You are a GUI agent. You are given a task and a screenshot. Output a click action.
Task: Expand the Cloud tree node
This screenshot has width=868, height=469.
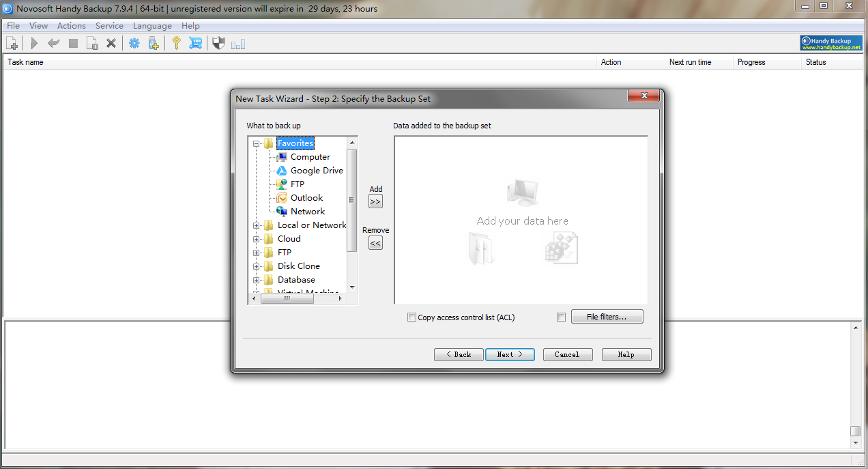pyautogui.click(x=257, y=239)
